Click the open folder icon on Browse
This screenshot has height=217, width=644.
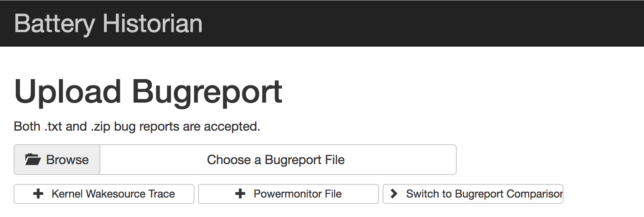click(33, 160)
